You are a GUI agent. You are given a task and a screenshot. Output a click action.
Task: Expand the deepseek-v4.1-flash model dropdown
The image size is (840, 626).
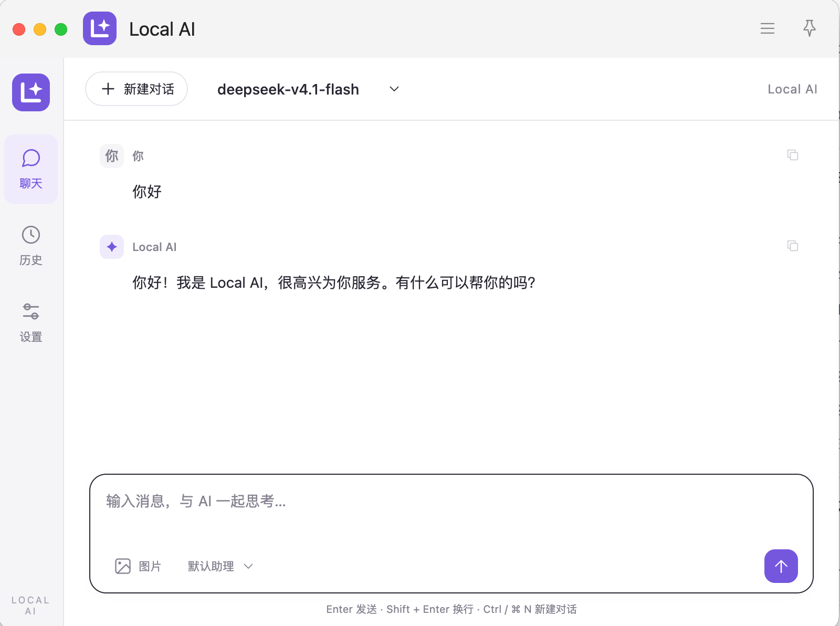point(309,89)
